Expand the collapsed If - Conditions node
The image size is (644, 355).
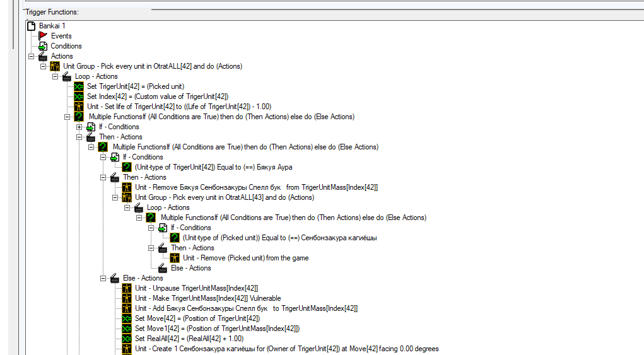(79, 127)
